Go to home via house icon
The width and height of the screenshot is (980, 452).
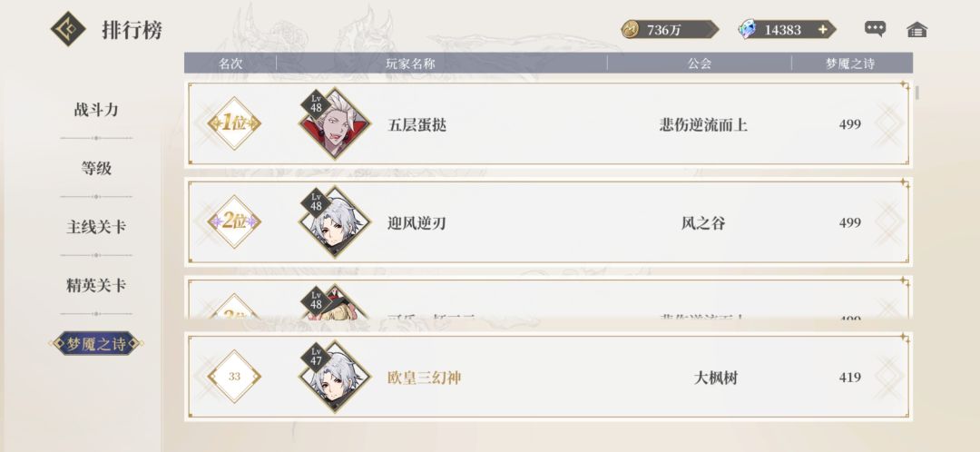pyautogui.click(x=916, y=29)
